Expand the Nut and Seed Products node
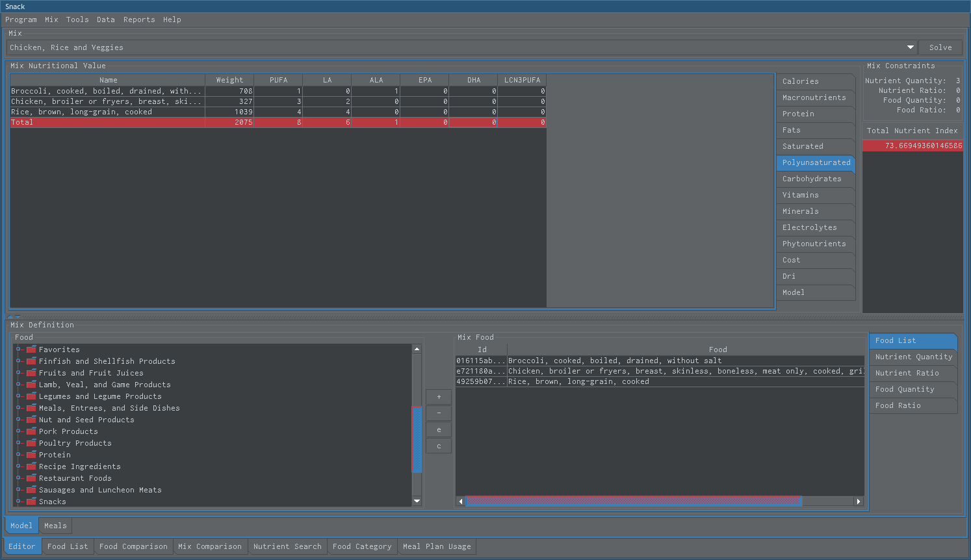 point(19,420)
